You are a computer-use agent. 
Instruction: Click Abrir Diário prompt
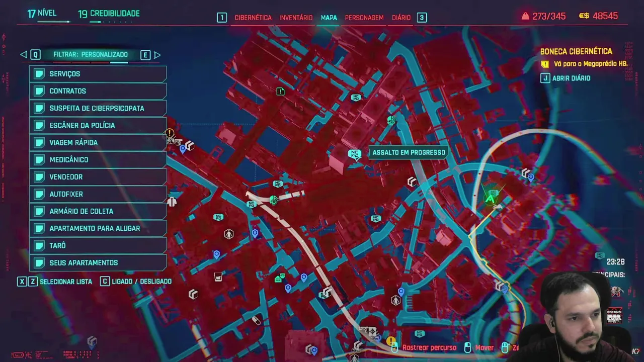[x=571, y=78]
